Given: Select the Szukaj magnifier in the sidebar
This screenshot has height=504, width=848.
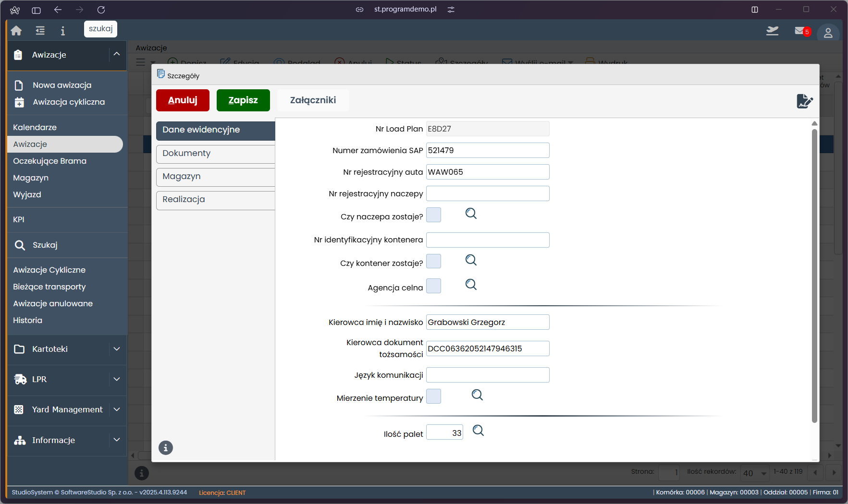Looking at the screenshot, I should pos(20,245).
